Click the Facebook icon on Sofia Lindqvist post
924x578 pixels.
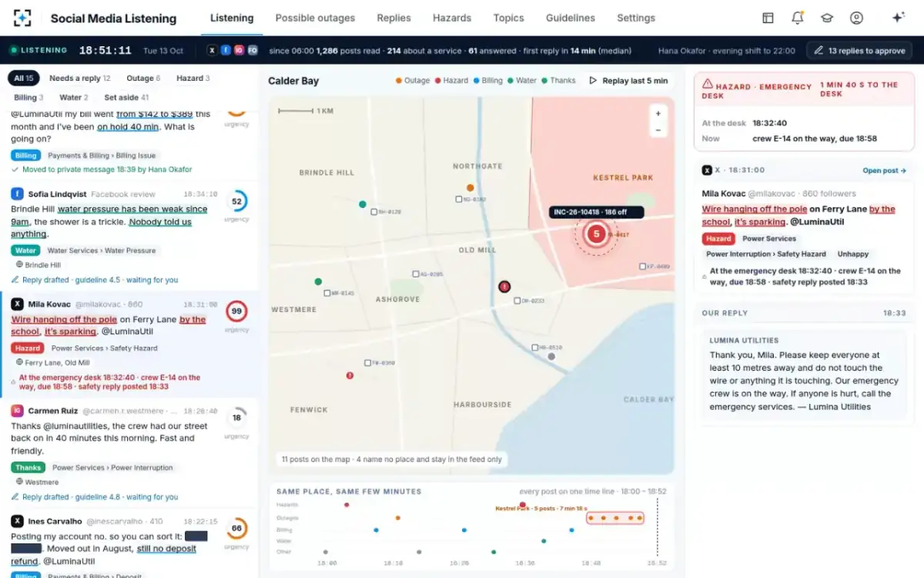17,194
